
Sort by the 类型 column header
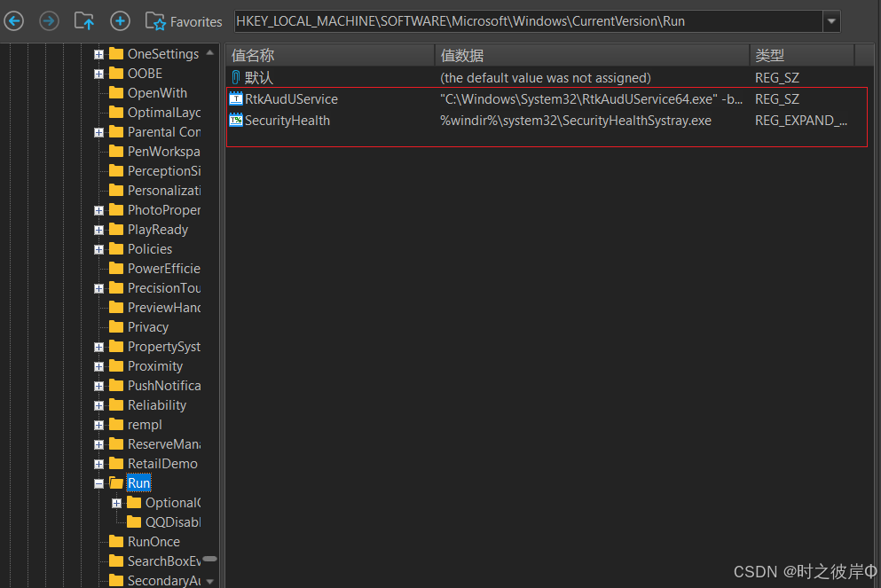802,55
